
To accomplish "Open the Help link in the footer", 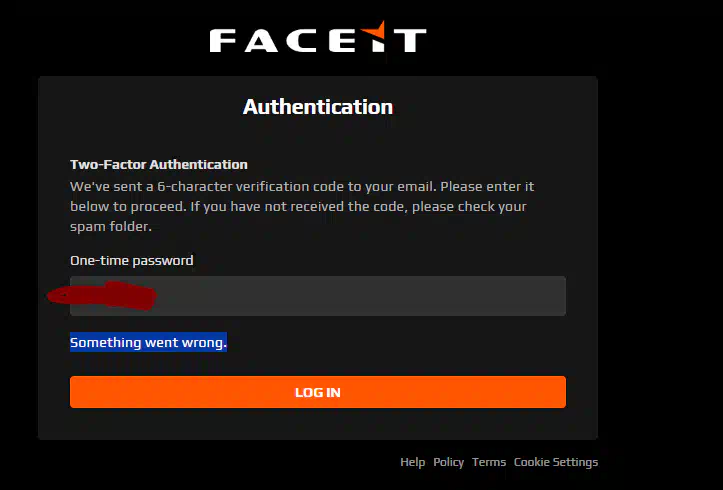I will point(412,462).
